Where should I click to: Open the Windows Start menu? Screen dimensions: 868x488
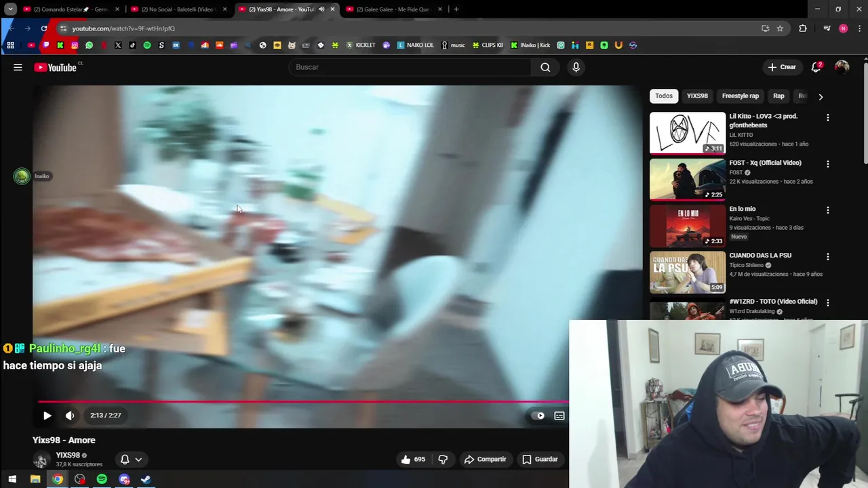click(x=12, y=479)
